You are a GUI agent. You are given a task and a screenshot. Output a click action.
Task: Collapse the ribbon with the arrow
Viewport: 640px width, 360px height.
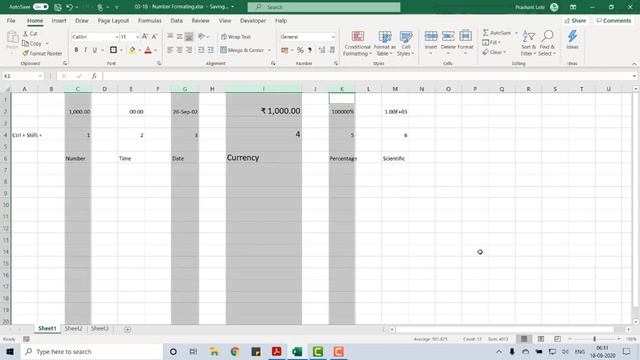634,64
